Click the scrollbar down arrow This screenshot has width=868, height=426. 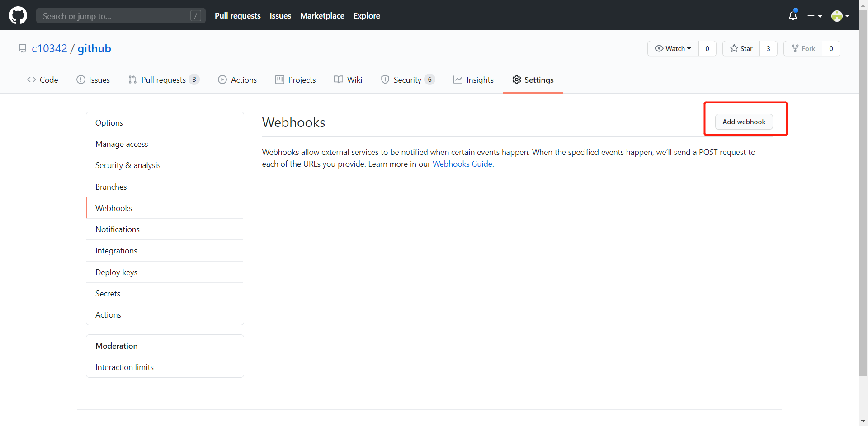click(x=863, y=421)
